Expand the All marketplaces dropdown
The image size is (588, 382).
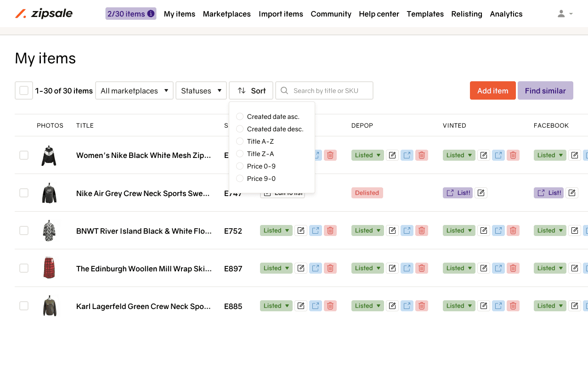[134, 90]
